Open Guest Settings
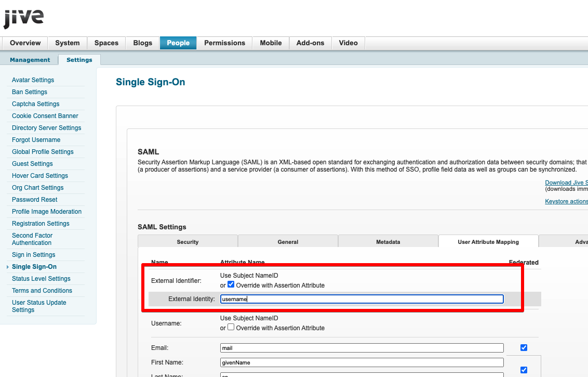The height and width of the screenshot is (377, 588). point(32,164)
